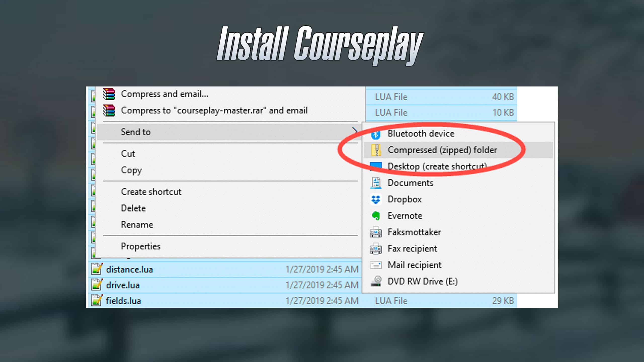Choose Cut from the context menu
The image size is (644, 362).
128,154
